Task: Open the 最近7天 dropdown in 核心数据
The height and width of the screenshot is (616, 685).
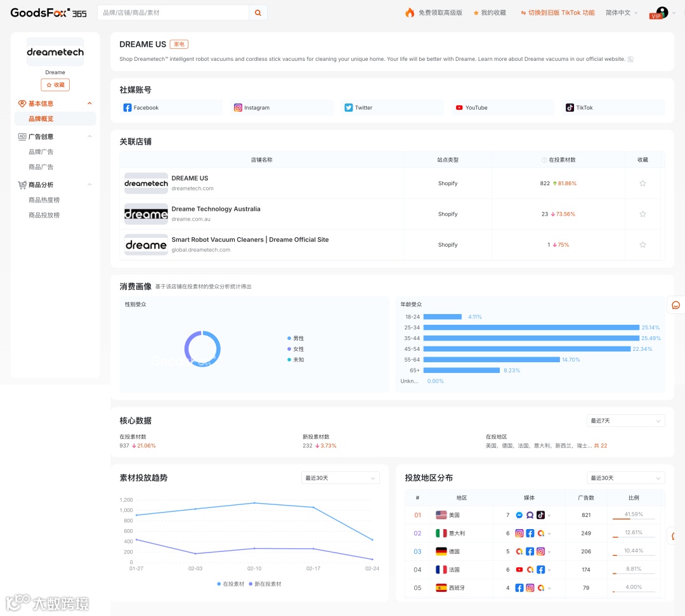Action: tap(625, 421)
